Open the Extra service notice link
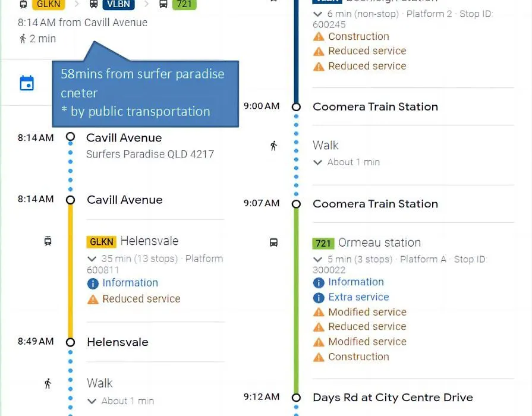This screenshot has height=416, width=532. (358, 297)
